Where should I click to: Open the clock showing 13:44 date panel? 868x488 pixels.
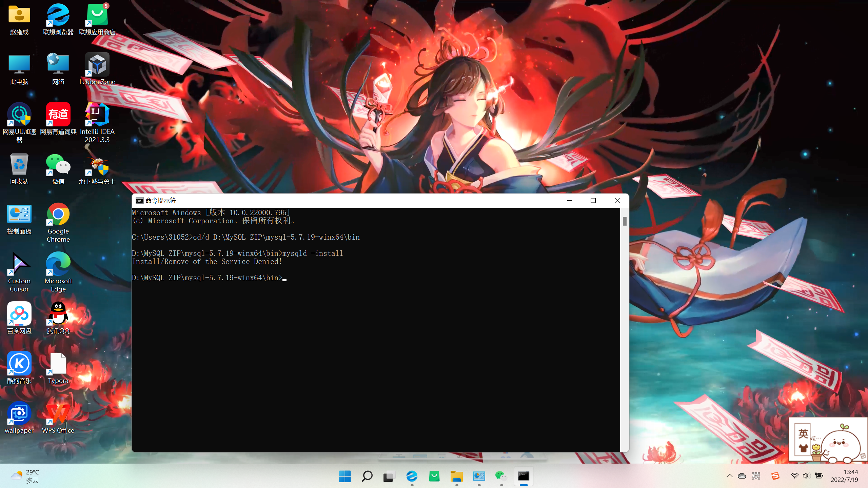click(844, 476)
